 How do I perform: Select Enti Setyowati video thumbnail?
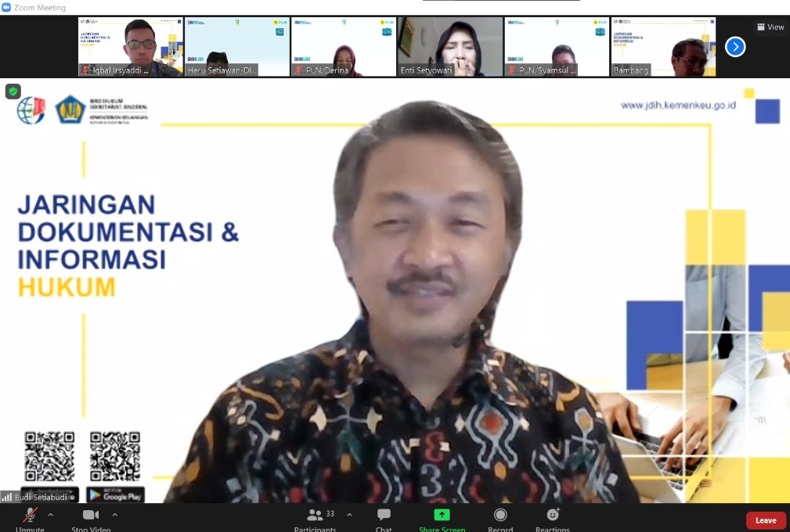pos(450,47)
